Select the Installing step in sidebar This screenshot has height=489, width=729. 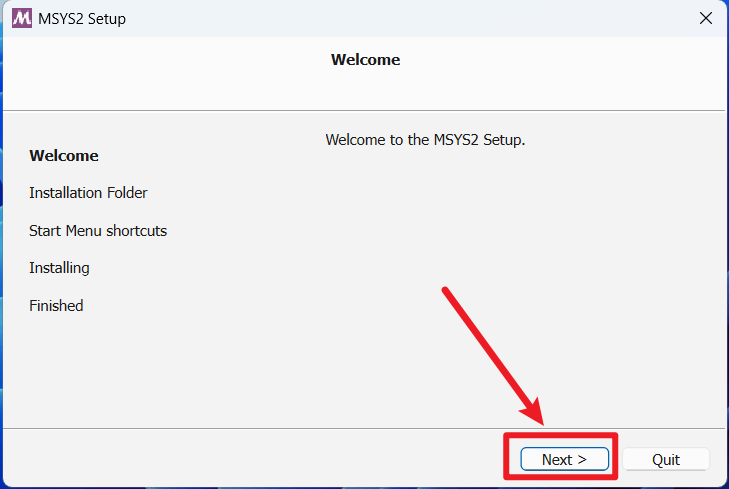point(59,268)
